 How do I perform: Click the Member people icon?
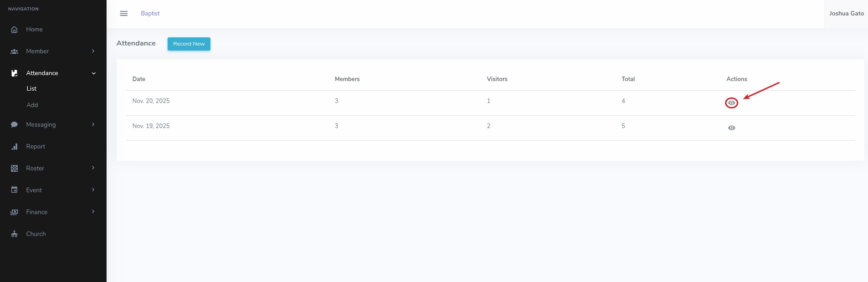[14, 51]
